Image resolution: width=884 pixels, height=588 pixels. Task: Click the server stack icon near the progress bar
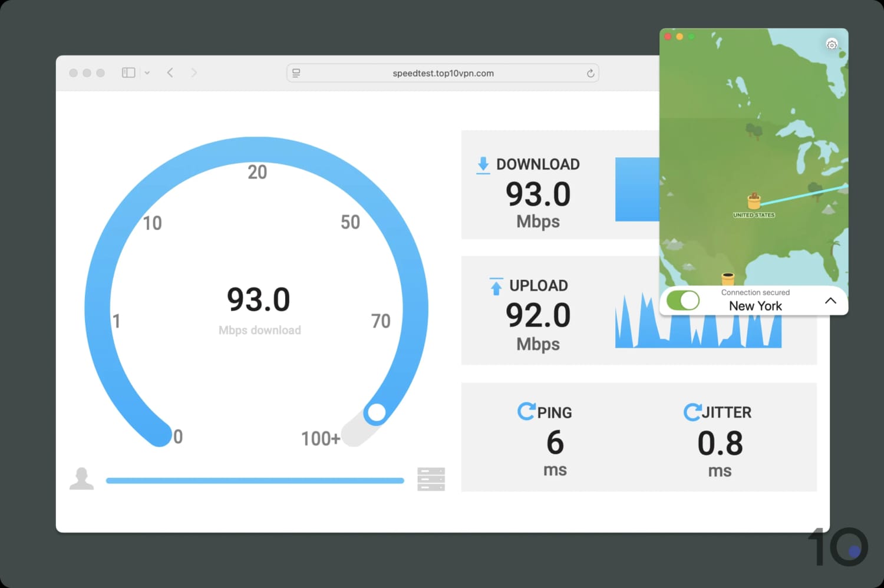click(x=431, y=479)
